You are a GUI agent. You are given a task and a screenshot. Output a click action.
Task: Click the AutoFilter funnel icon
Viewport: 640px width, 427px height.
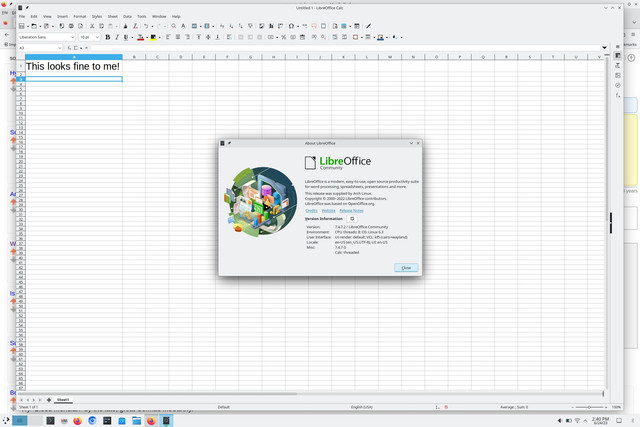pyautogui.click(x=250, y=26)
